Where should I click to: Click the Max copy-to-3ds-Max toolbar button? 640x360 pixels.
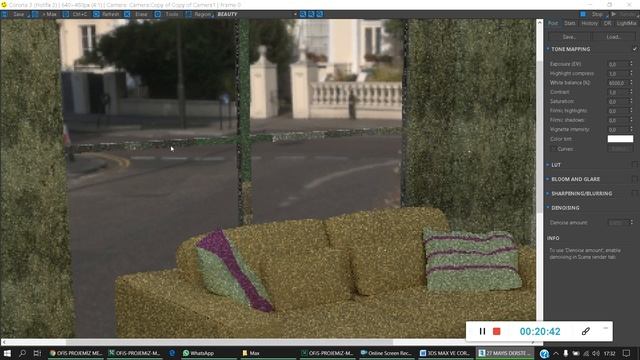[45, 14]
